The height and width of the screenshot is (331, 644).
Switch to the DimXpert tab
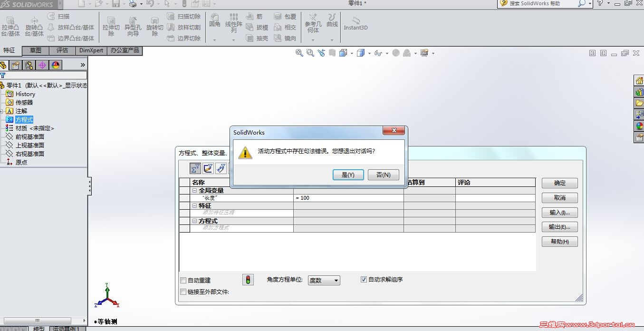(91, 50)
